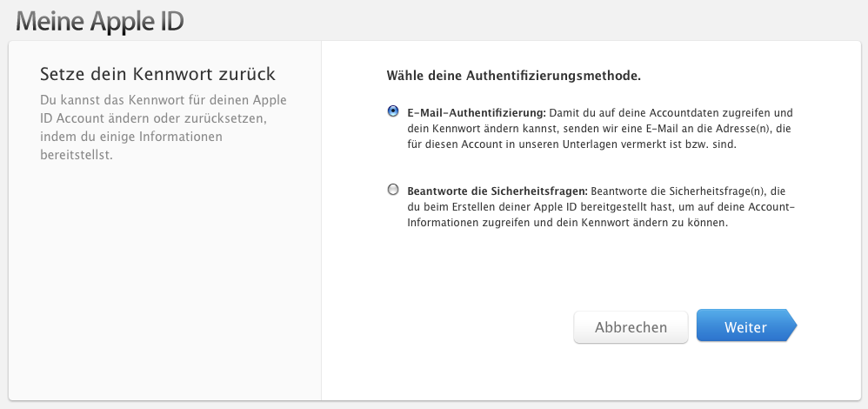
Task: Click the Wähle deine Authentifizierungsmethode heading
Action: (x=514, y=76)
